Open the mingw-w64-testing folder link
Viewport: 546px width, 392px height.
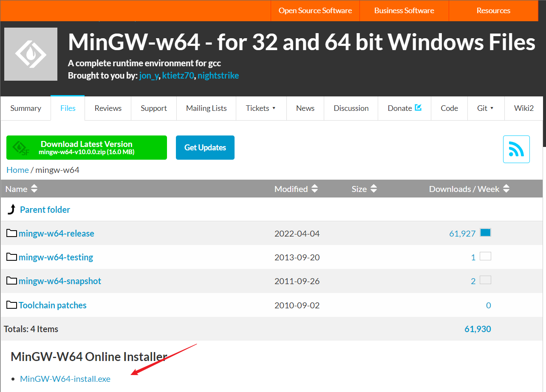(56, 257)
